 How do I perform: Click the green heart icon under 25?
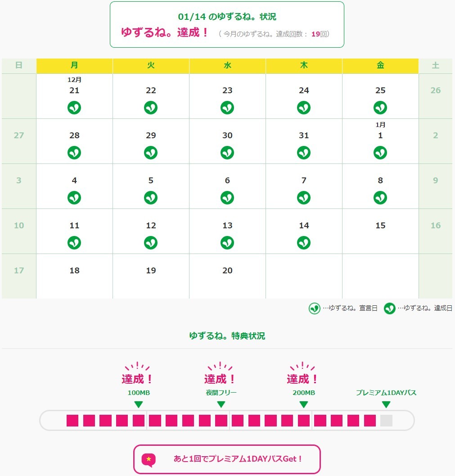(380, 108)
